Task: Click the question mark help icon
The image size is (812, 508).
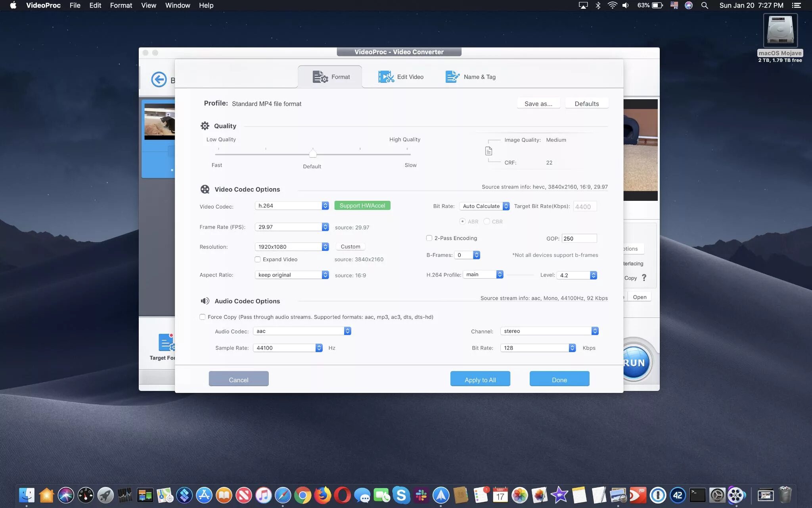Action: [644, 278]
